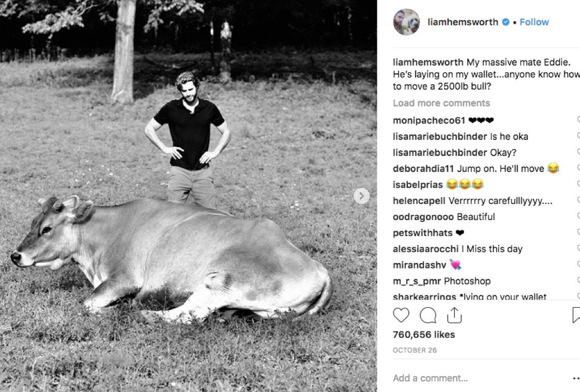The height and width of the screenshot is (392, 580).
Task: Open the post timestamp OCTOBER 26
Action: pos(414,350)
